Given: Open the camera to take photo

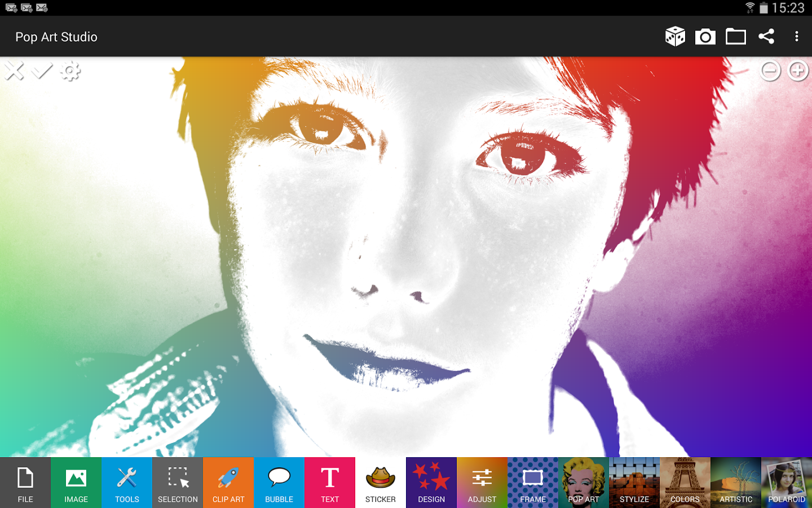Looking at the screenshot, I should (x=705, y=37).
